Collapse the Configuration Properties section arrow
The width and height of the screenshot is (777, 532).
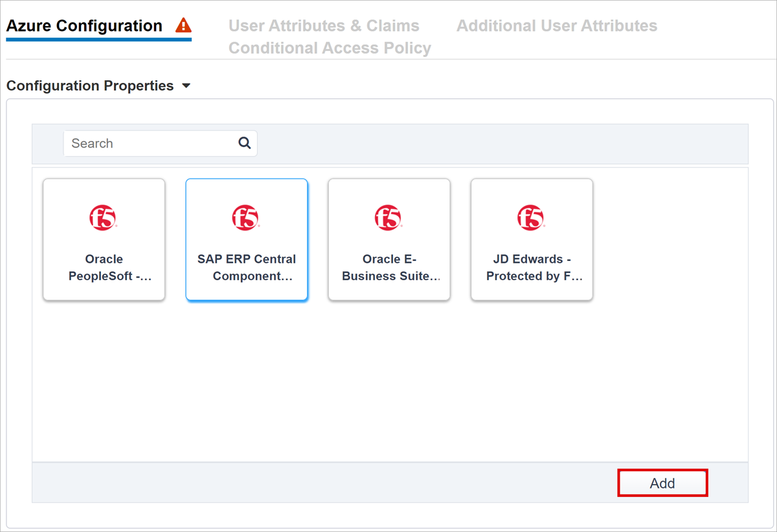186,85
